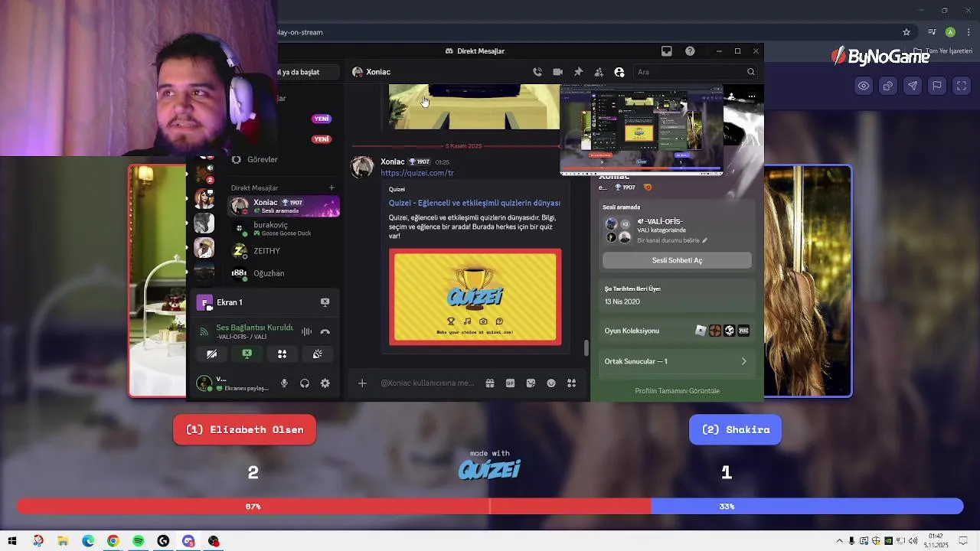This screenshot has height=551, width=980.
Task: Click the Oyun Koleksiyonu row
Action: [x=676, y=331]
